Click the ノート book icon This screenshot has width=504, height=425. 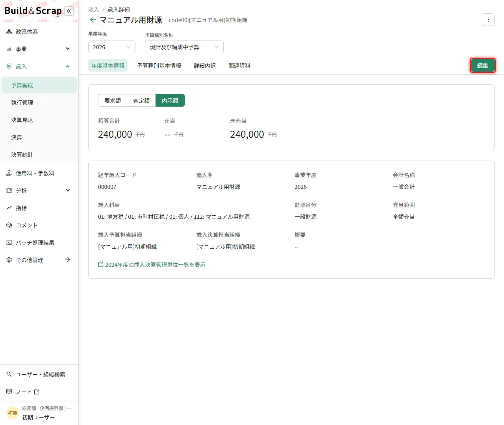(x=9, y=392)
